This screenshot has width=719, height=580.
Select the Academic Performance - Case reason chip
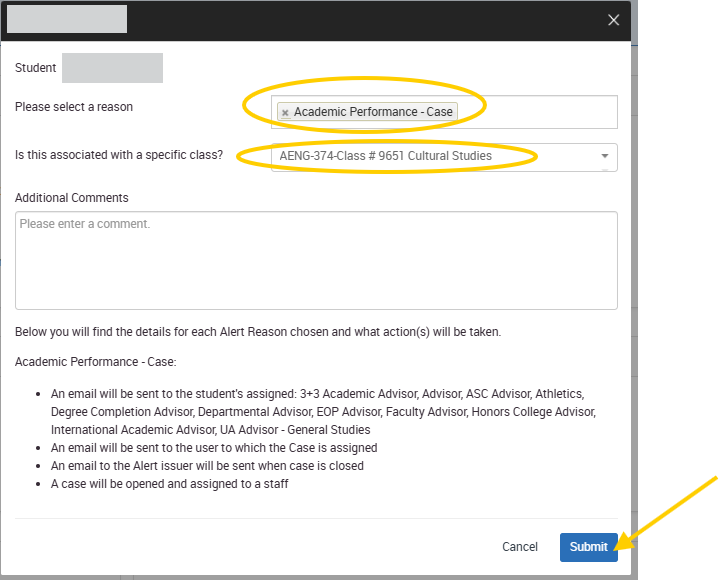373,112
